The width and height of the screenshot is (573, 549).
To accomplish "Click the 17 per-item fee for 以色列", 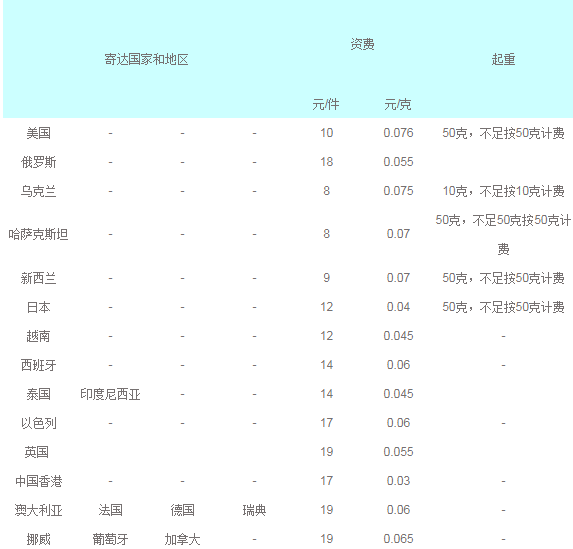I will click(327, 423).
